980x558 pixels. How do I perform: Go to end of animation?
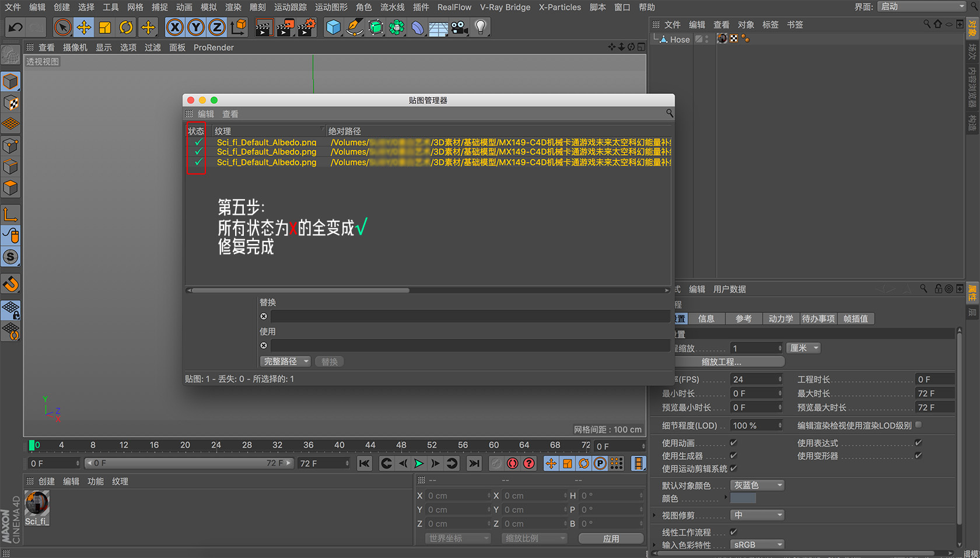474,463
